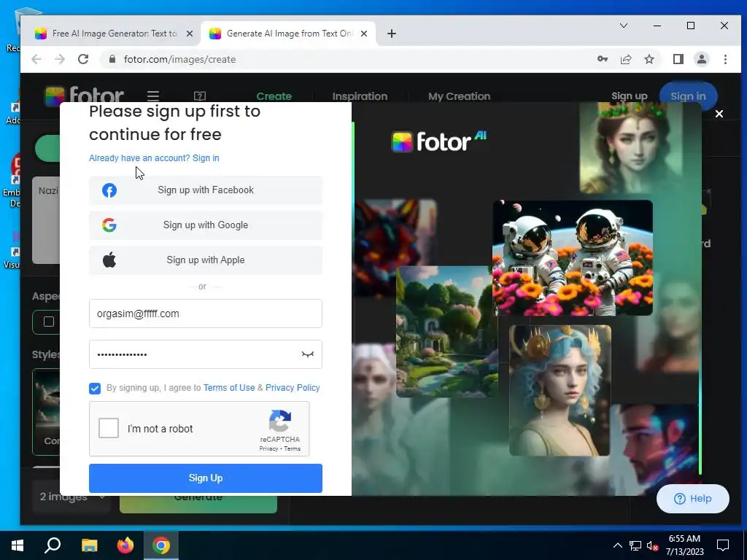Click the share page icon
Viewport: 747px width, 560px height.
[x=625, y=59]
